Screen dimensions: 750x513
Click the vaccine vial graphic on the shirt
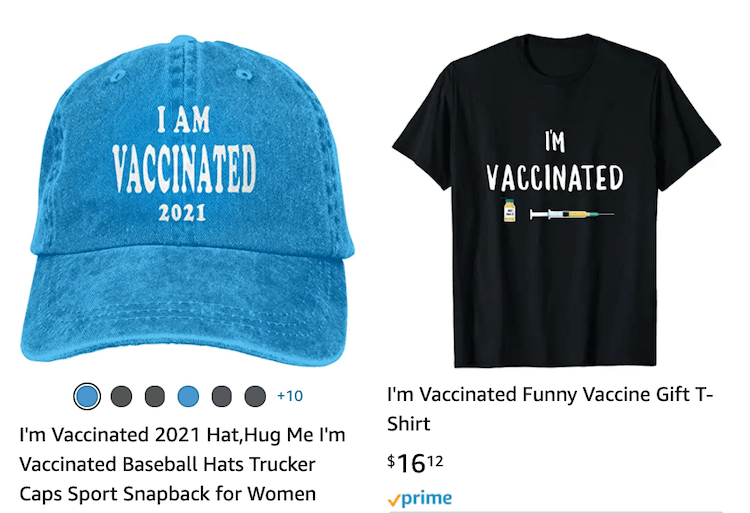pyautogui.click(x=510, y=210)
